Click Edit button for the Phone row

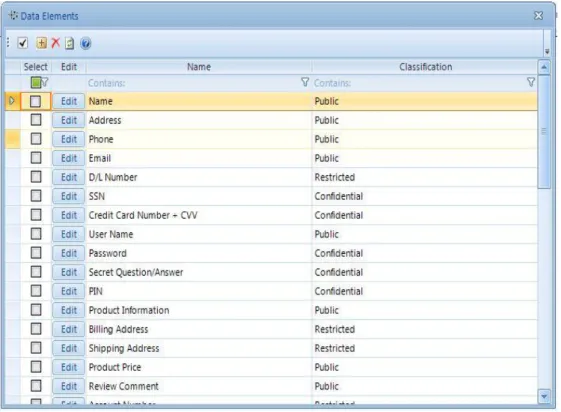[x=68, y=139]
